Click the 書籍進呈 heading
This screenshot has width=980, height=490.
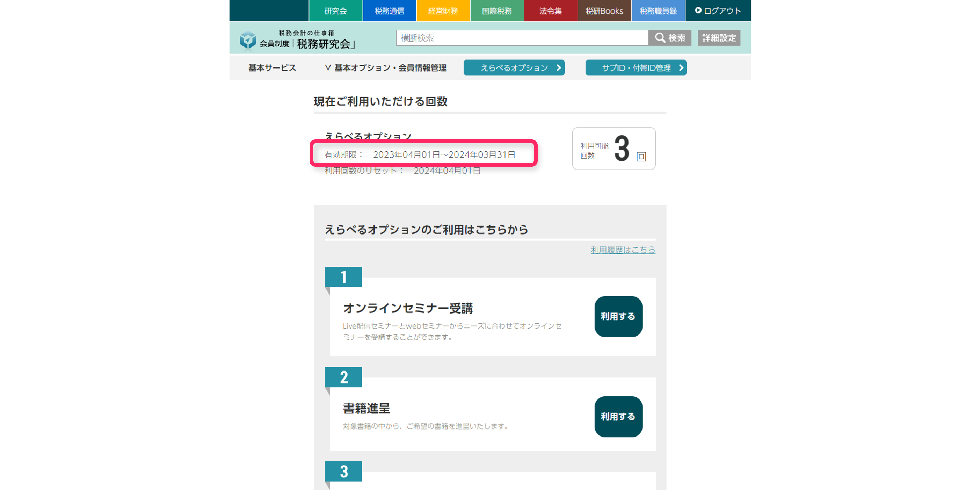click(366, 408)
